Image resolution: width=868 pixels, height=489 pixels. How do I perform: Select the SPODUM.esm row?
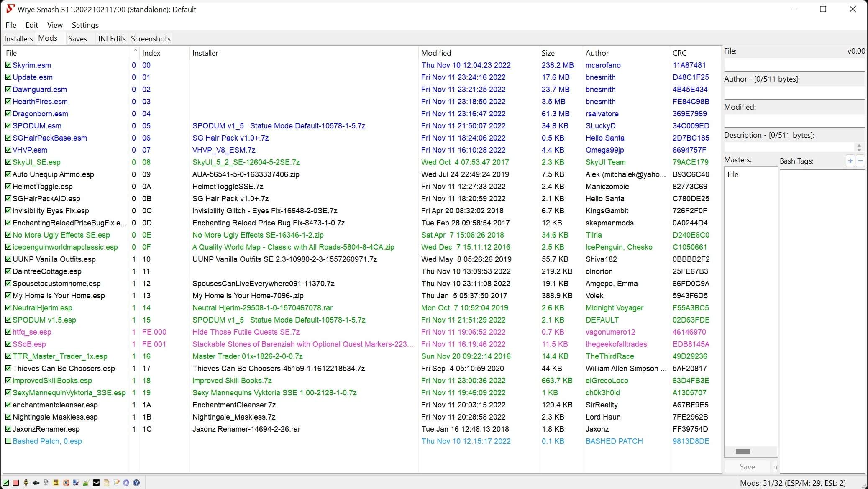(362, 125)
